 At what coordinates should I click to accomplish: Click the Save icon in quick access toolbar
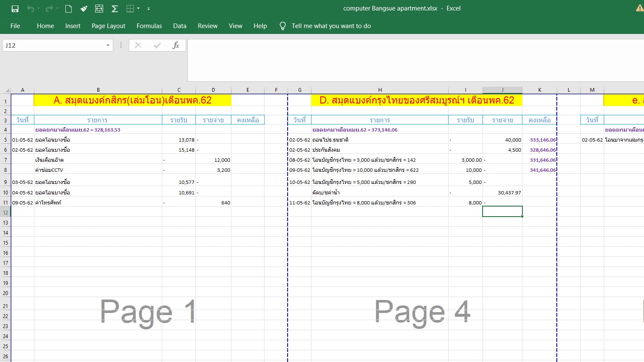point(15,8)
